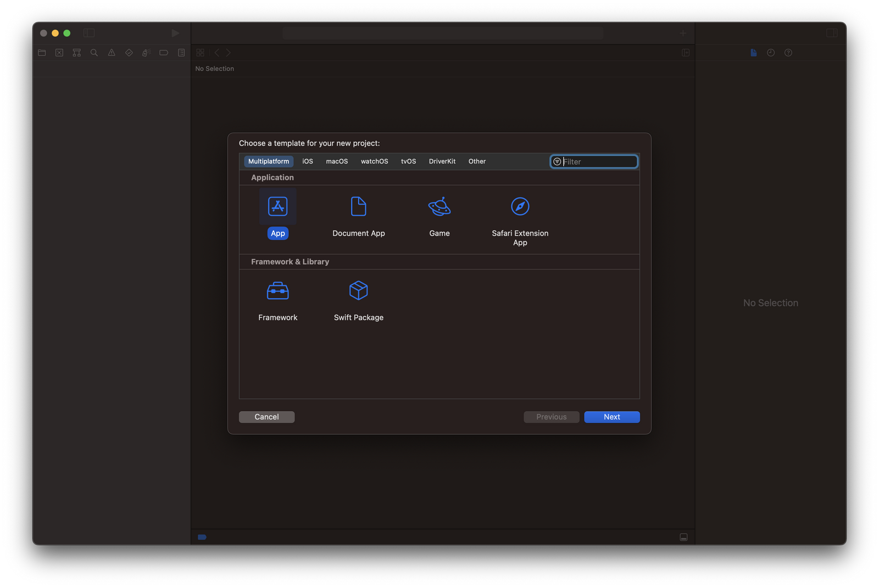Select the Debug navigator spray-can icon

(146, 52)
